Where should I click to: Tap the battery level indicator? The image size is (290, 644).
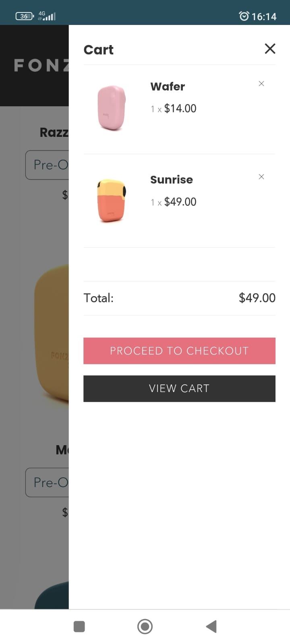pos(24,16)
